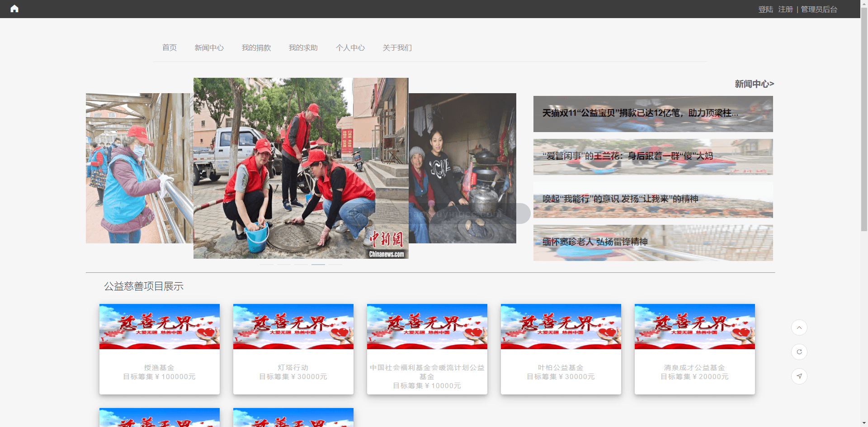Click the page's vertical scrollbar thumb
Viewport: 868px width, 427px height.
(864, 120)
